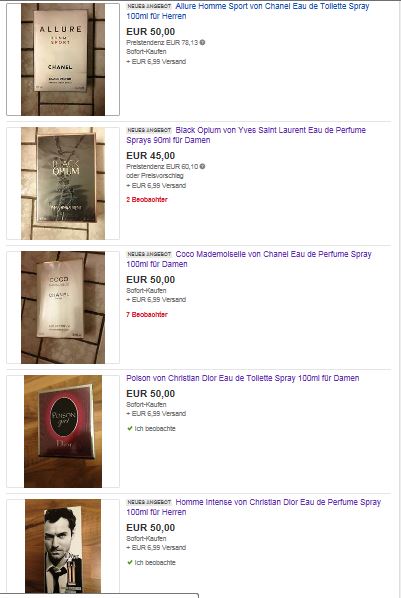The width and height of the screenshot is (401, 598).
Task: Click the Allure Homme Sport product thumbnail
Action: pos(63,59)
